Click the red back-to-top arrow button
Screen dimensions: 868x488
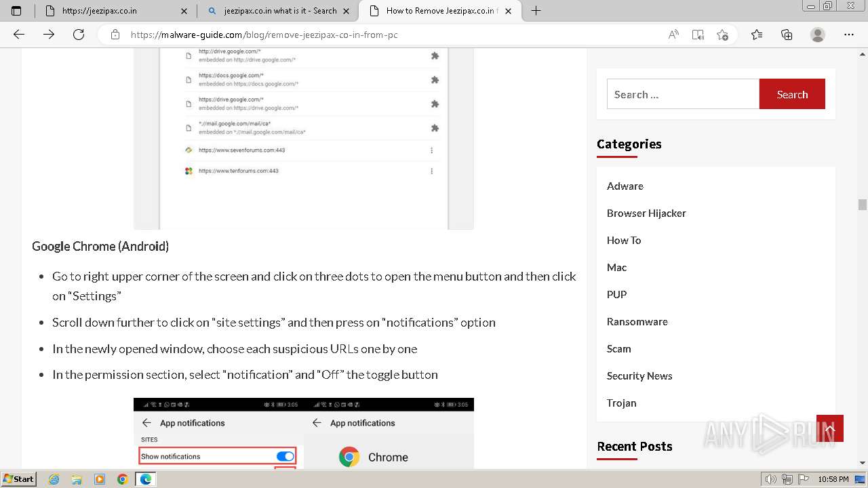(830, 428)
